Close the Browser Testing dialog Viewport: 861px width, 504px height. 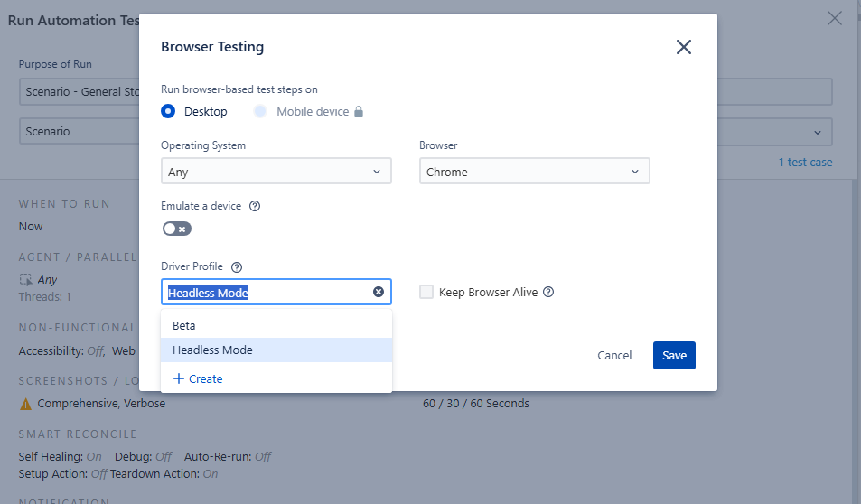(684, 47)
